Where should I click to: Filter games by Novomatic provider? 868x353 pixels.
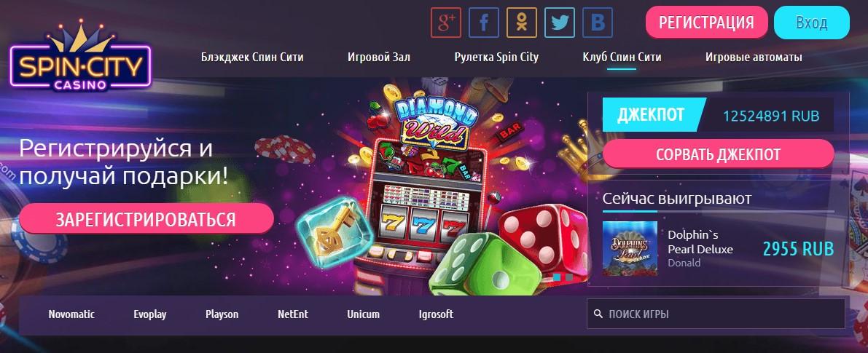coord(71,314)
